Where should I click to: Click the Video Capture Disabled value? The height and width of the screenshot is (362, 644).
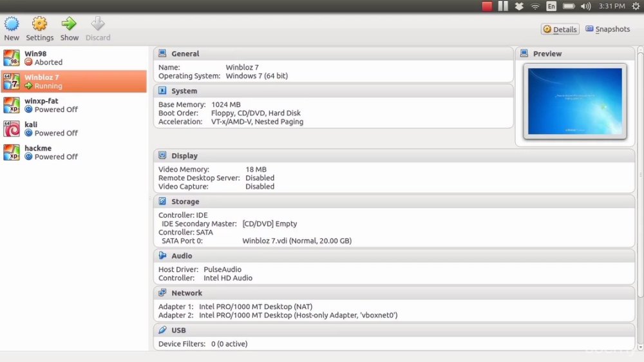click(260, 187)
